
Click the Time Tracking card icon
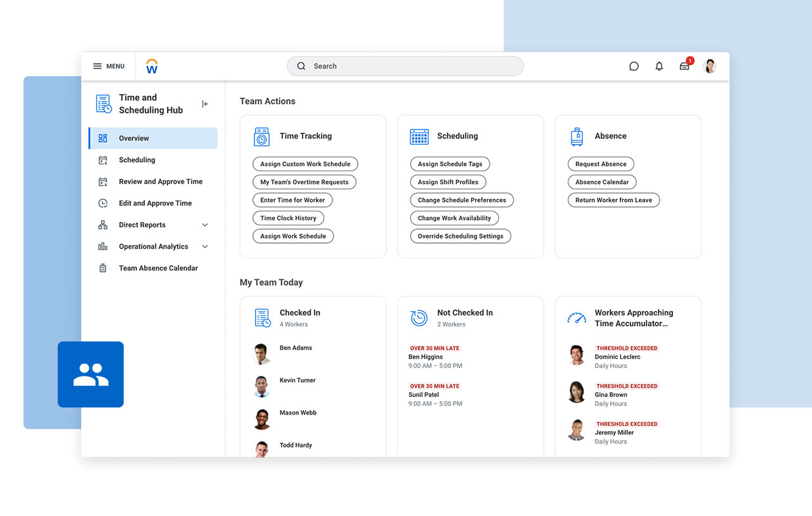pyautogui.click(x=262, y=136)
